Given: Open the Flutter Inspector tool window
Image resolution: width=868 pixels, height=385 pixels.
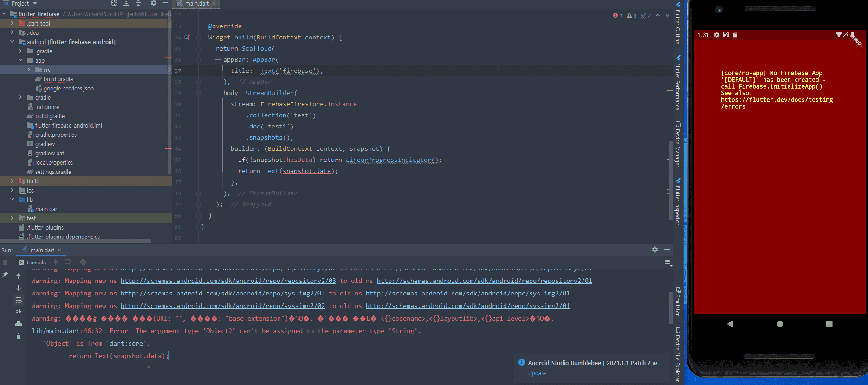Looking at the screenshot, I should coord(678,201).
